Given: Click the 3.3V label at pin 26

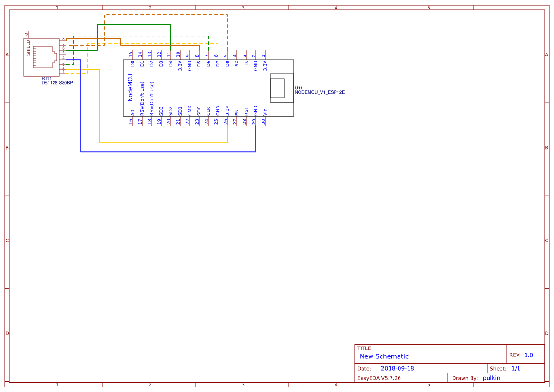Looking at the screenshot, I should coord(227,110).
